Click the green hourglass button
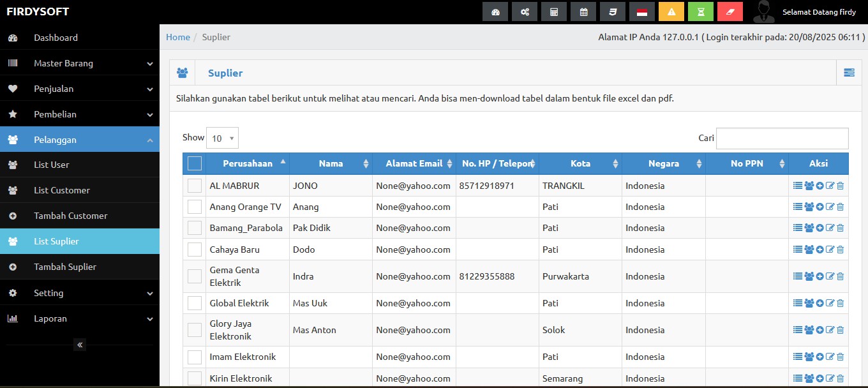The image size is (868, 388). [x=700, y=12]
